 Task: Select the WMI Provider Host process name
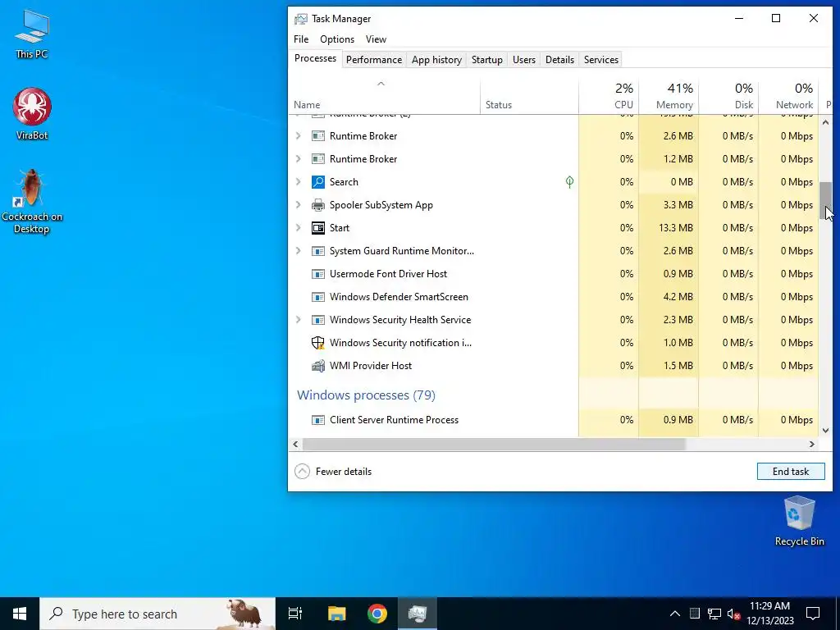coord(371,366)
